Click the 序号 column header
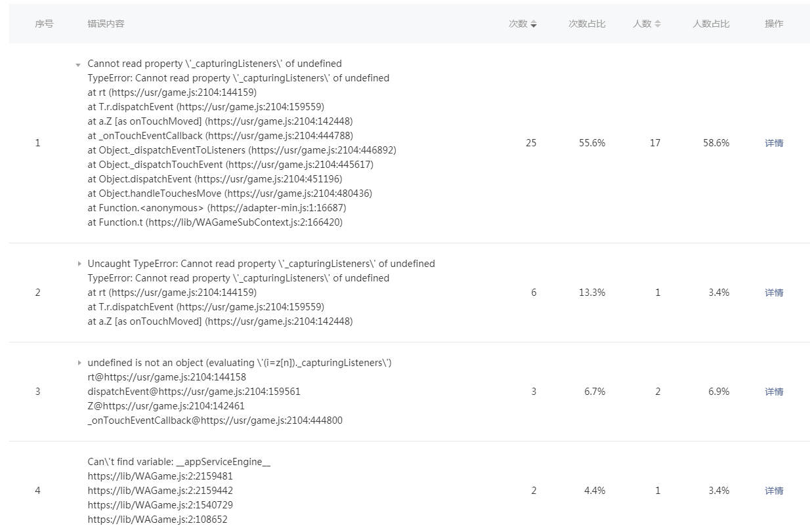 44,24
